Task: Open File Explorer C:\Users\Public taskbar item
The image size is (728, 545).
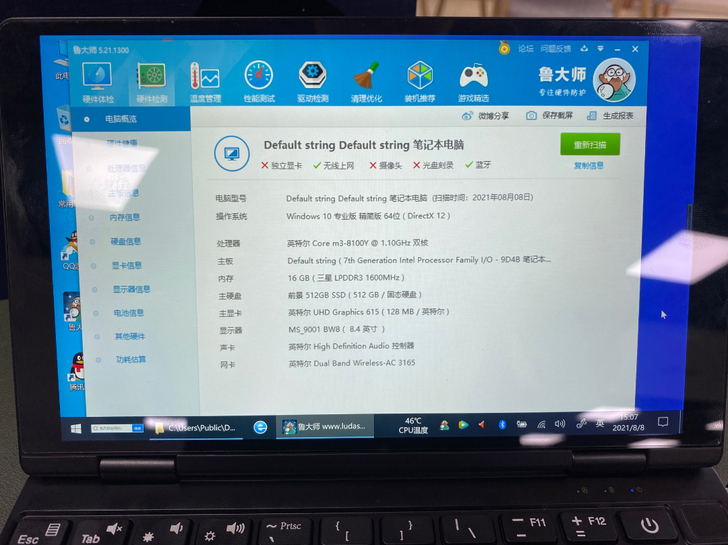Action: pyautogui.click(x=196, y=428)
